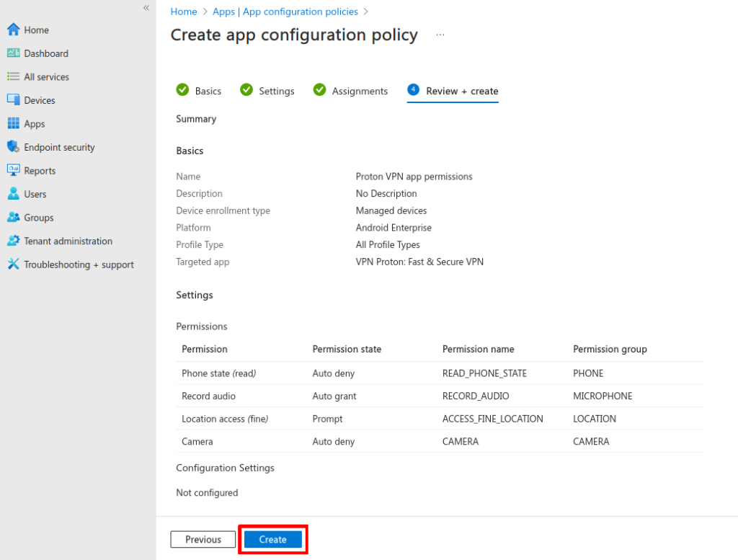Click the Groups people icon
This screenshot has width=738, height=560.
coord(13,217)
